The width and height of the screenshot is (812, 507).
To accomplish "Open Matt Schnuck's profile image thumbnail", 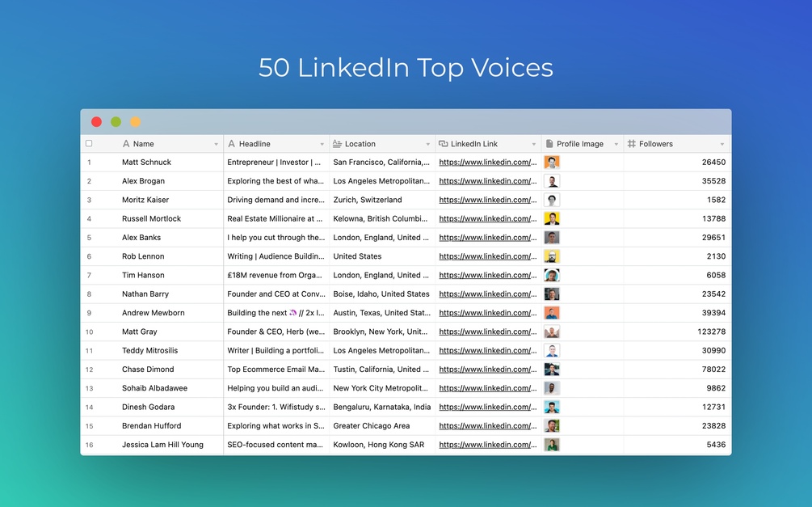I will click(x=552, y=163).
